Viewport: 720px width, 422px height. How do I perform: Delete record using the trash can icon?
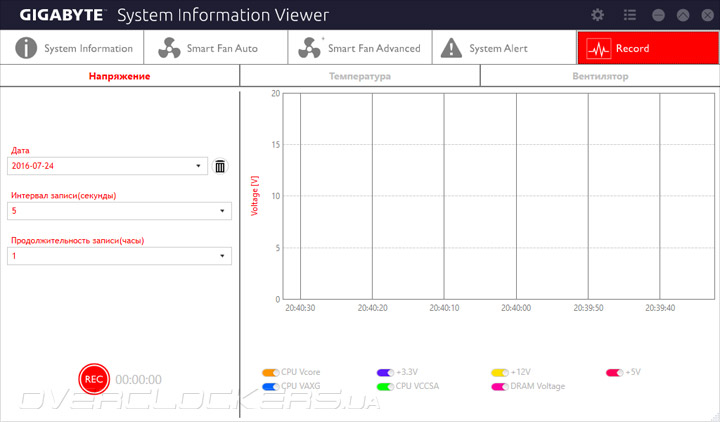[x=220, y=166]
